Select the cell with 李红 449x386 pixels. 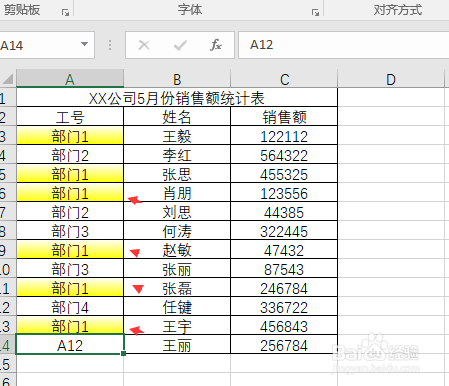(177, 155)
